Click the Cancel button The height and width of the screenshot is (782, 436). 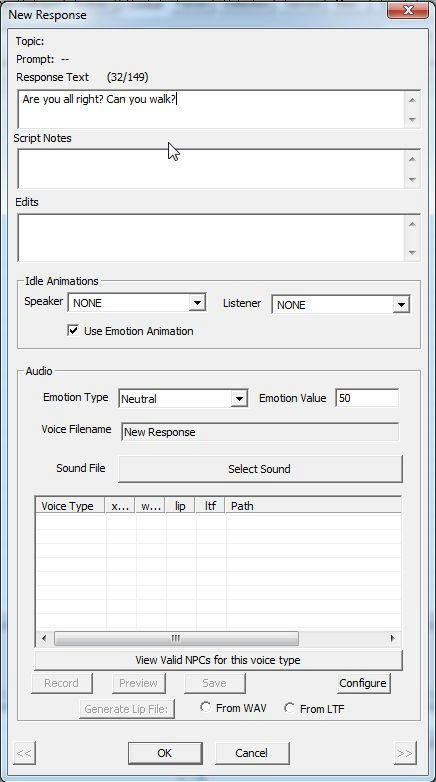coord(252,753)
